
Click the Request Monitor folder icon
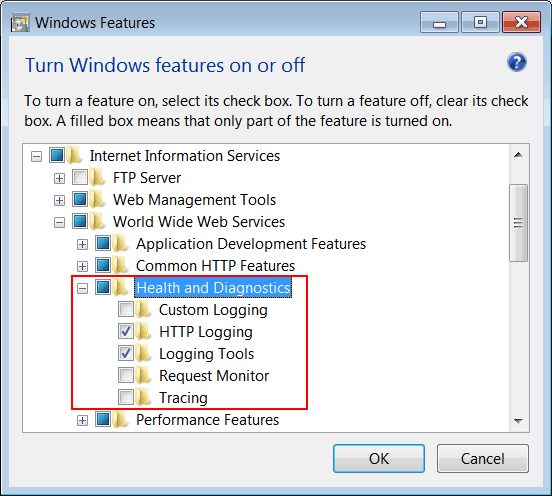[x=143, y=375]
